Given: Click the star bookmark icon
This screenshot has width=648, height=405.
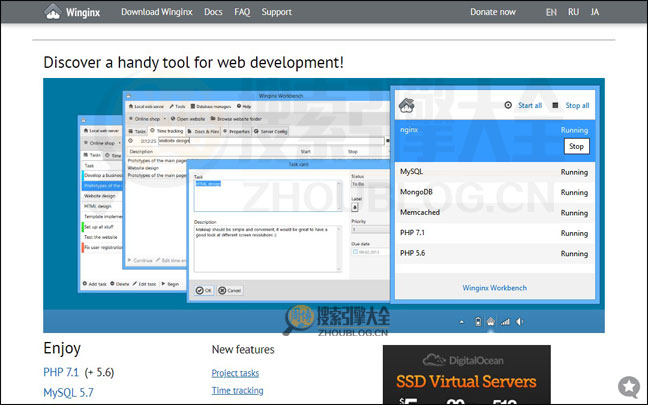Looking at the screenshot, I should point(629,387).
